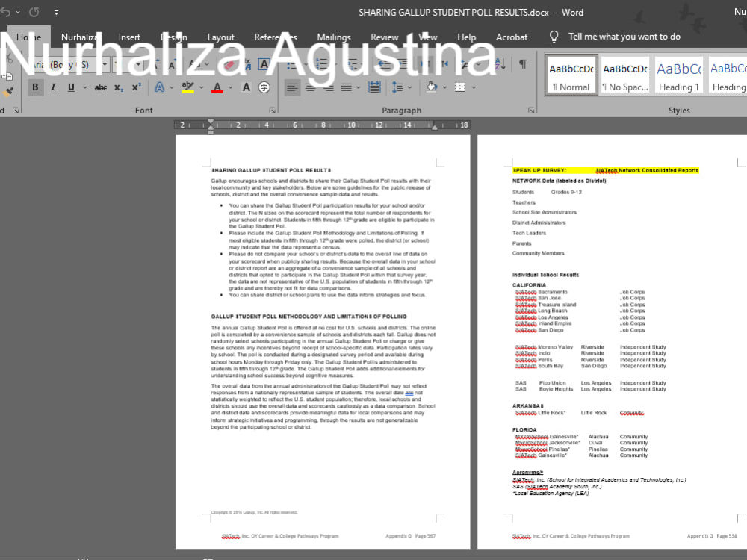This screenshot has width=747, height=560.
Task: Open the Layout ribbon tab
Action: coord(220,37)
